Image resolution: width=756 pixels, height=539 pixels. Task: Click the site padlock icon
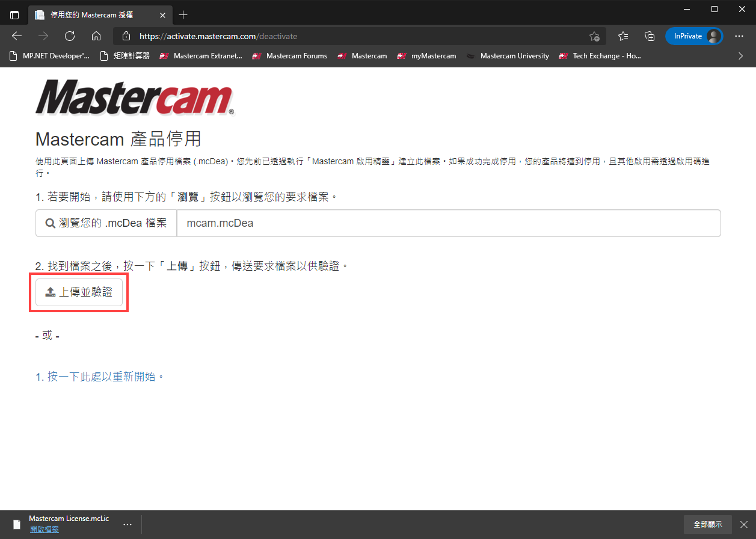(x=126, y=36)
